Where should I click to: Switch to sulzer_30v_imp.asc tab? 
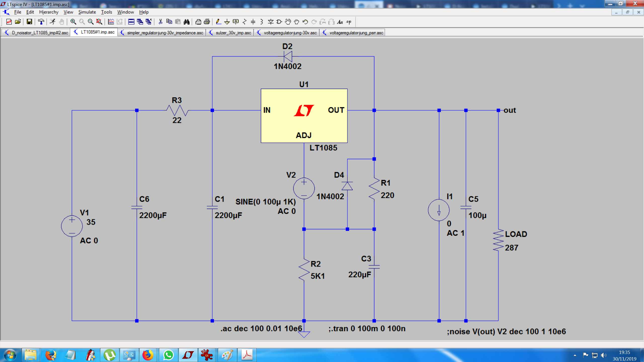click(230, 33)
